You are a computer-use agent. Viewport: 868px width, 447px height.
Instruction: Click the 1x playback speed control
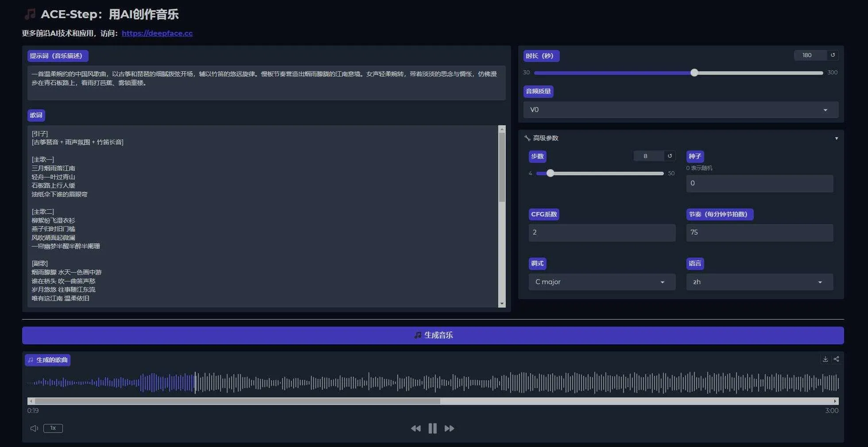point(53,428)
